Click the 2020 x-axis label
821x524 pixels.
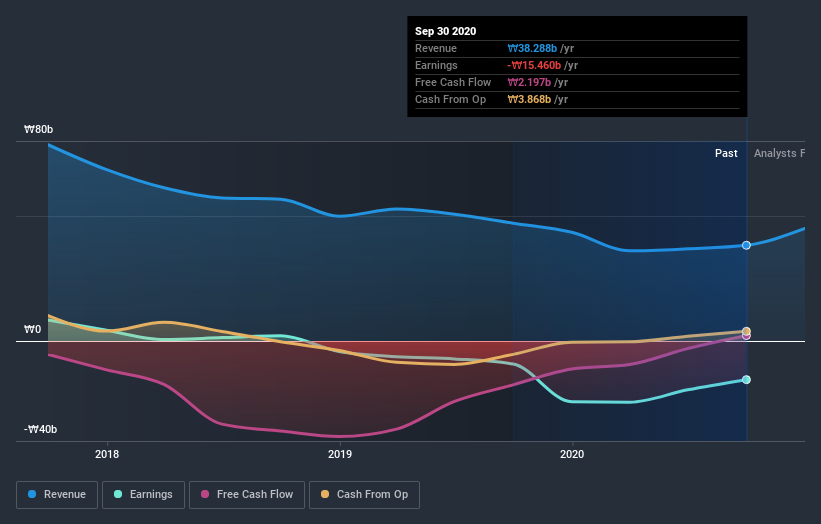coord(572,454)
